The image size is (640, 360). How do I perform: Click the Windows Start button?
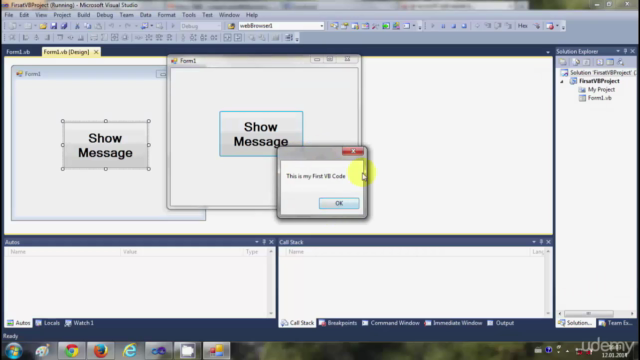(13, 351)
